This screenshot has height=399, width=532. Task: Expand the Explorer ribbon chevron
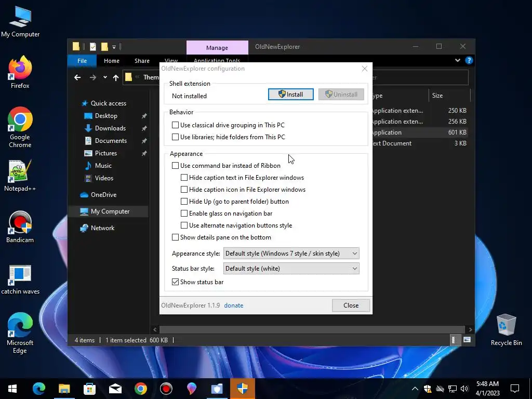pos(457,60)
